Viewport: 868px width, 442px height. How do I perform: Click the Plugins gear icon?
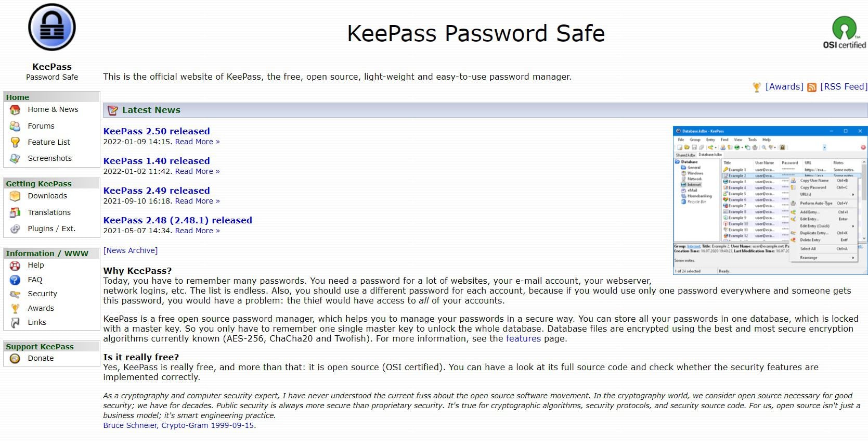point(15,229)
